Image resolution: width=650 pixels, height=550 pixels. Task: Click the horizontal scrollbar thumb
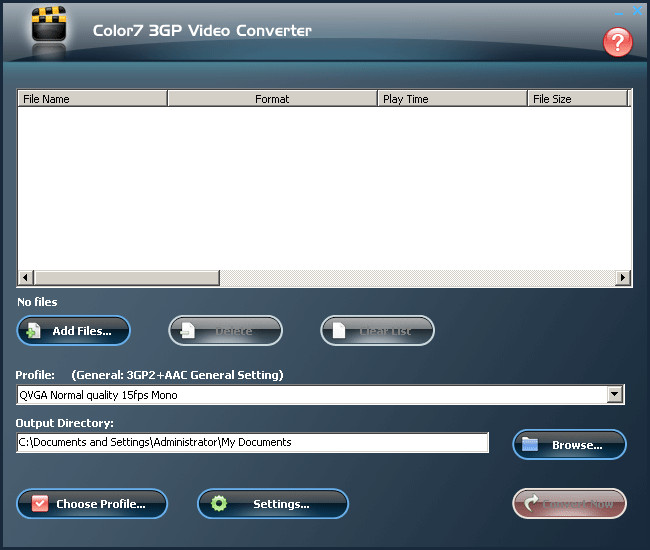pos(127,277)
